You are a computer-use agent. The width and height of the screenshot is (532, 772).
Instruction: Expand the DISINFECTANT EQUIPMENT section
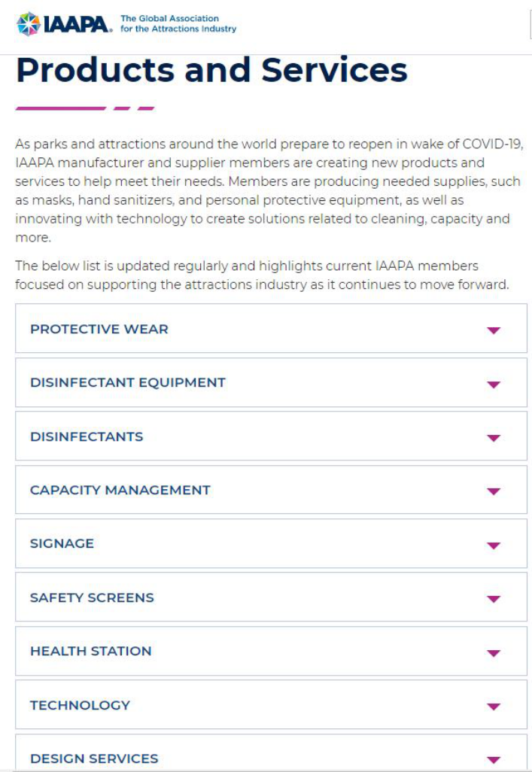tap(128, 382)
